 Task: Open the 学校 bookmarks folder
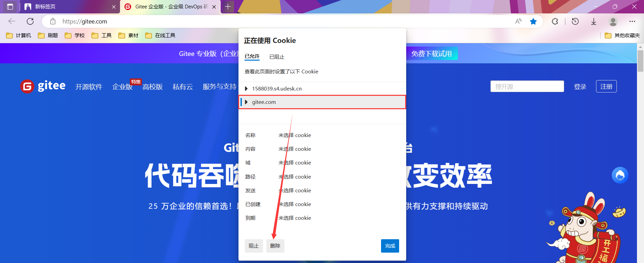coord(75,36)
